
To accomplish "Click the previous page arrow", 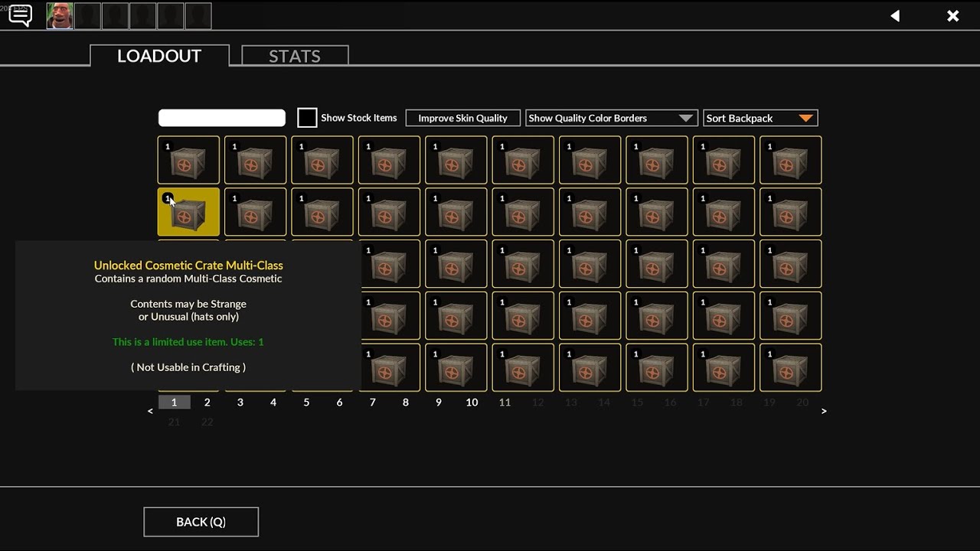I will point(150,411).
